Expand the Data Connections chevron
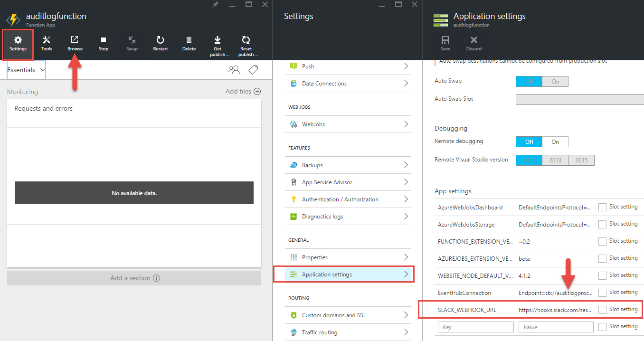The image size is (644, 341). 406,84
